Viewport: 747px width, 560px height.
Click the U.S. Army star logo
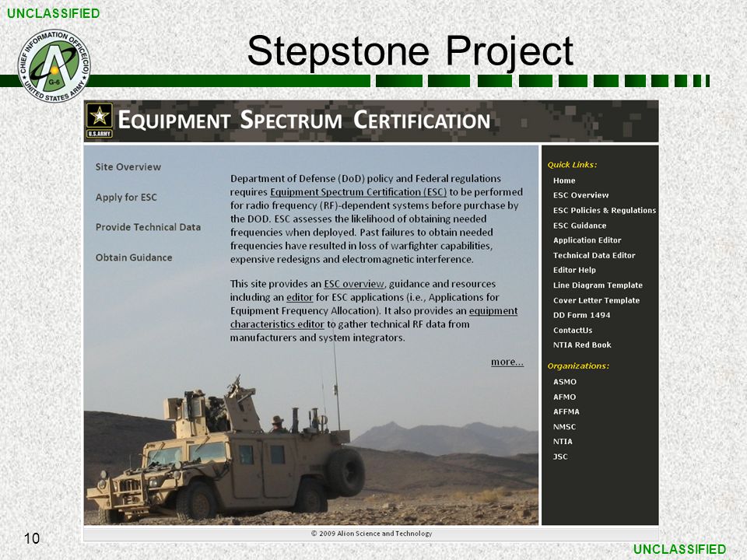(99, 121)
